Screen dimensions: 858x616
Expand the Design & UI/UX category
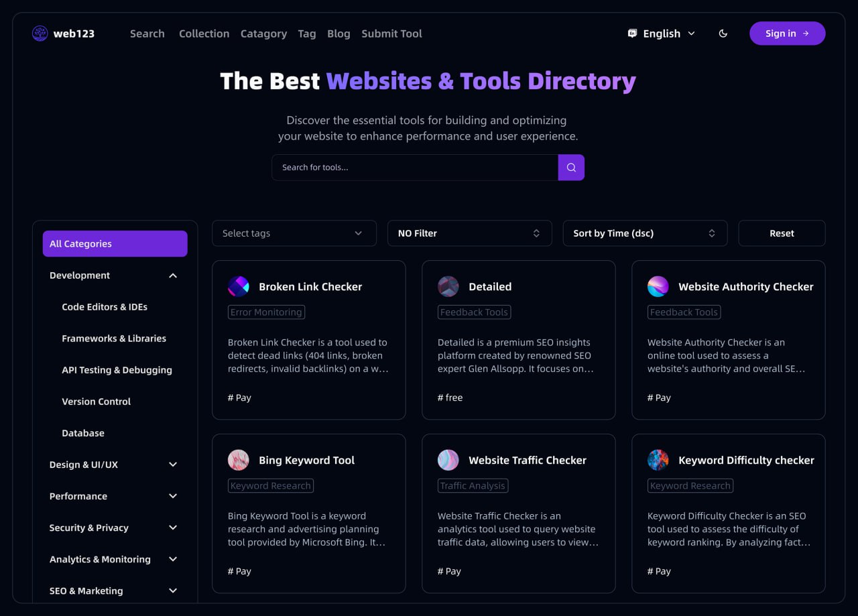click(173, 465)
